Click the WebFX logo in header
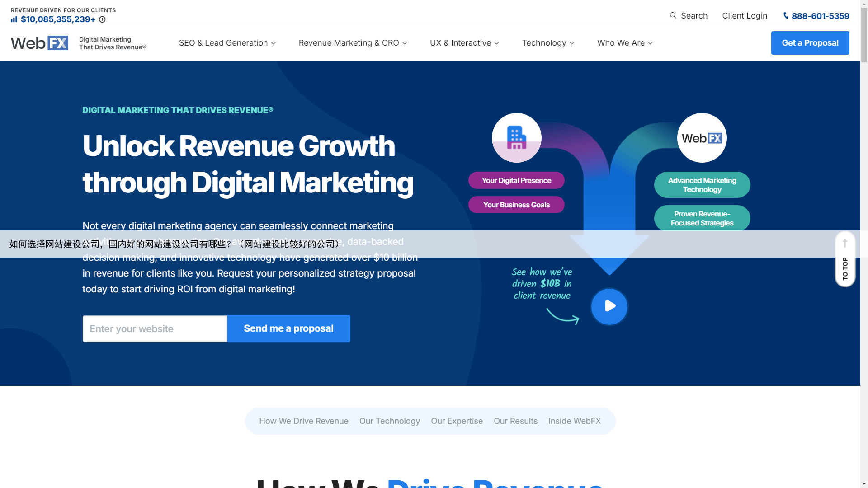 coord(40,43)
